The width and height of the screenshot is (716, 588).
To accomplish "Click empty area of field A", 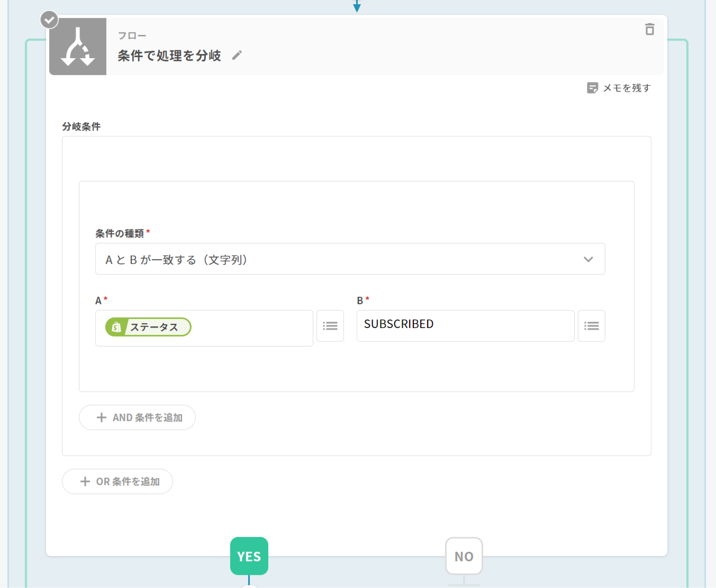I will point(254,328).
